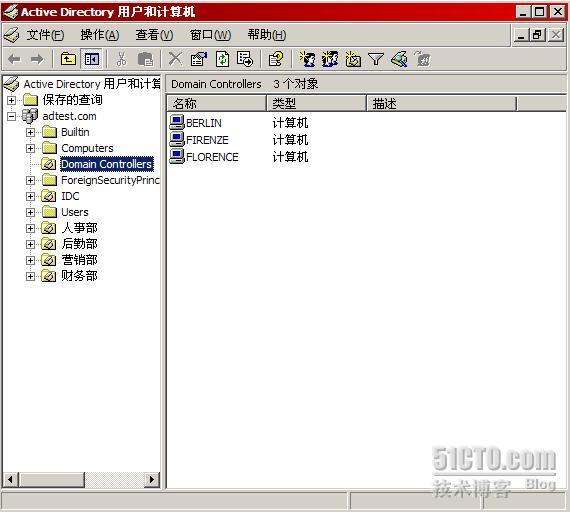Open the 操作(A) menu

click(x=100, y=35)
